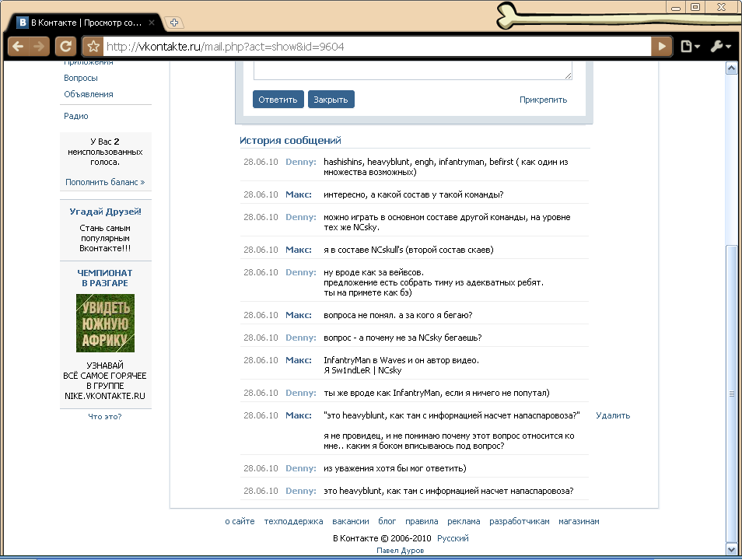Screen dimensions: 742x560
Task: Open the реклама footer link
Action: pyautogui.click(x=464, y=521)
